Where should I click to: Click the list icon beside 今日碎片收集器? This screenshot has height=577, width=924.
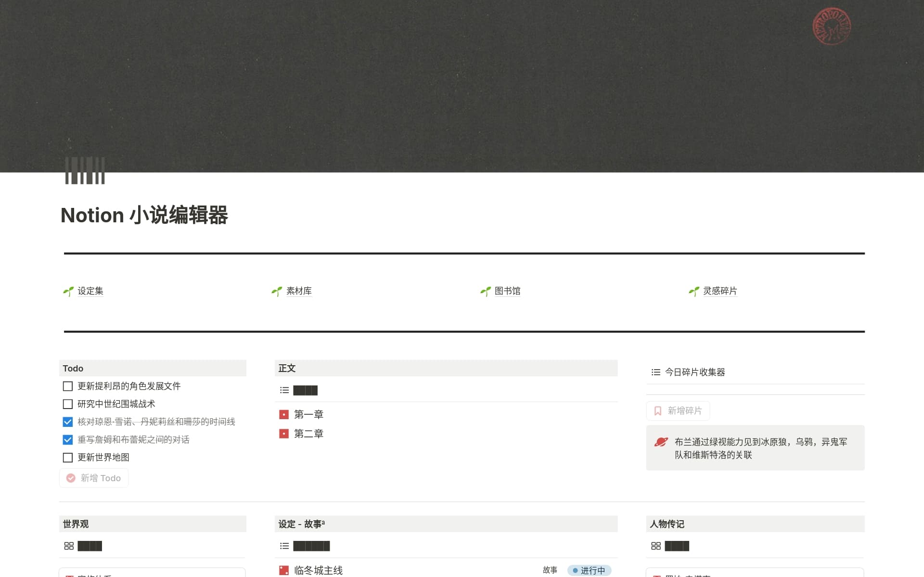[655, 372]
